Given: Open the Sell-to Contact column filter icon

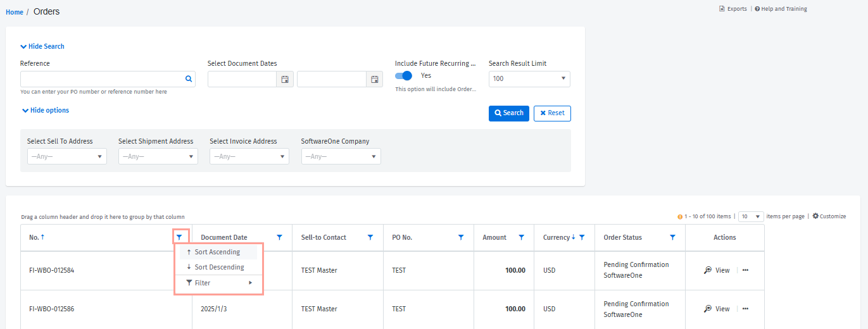Looking at the screenshot, I should coord(370,237).
